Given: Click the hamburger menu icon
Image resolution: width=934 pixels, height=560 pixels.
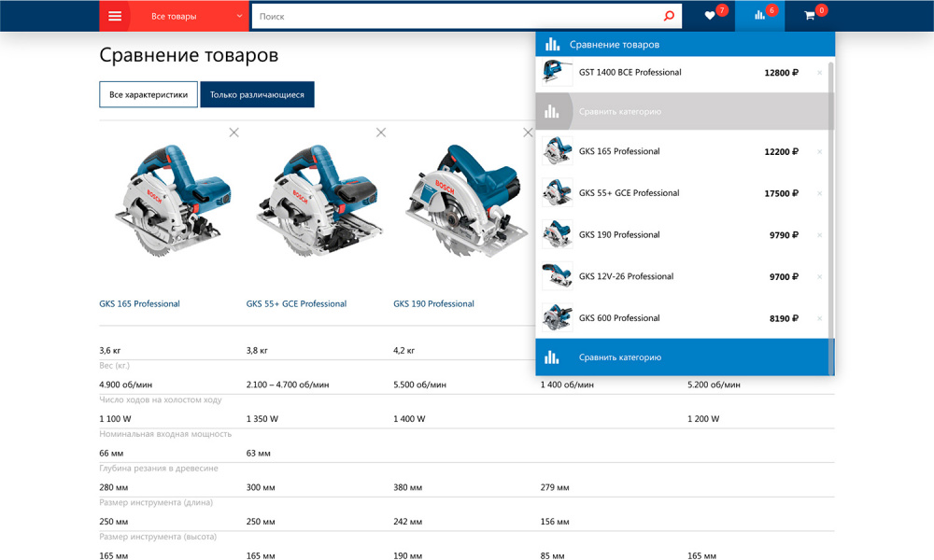Looking at the screenshot, I should (x=115, y=16).
